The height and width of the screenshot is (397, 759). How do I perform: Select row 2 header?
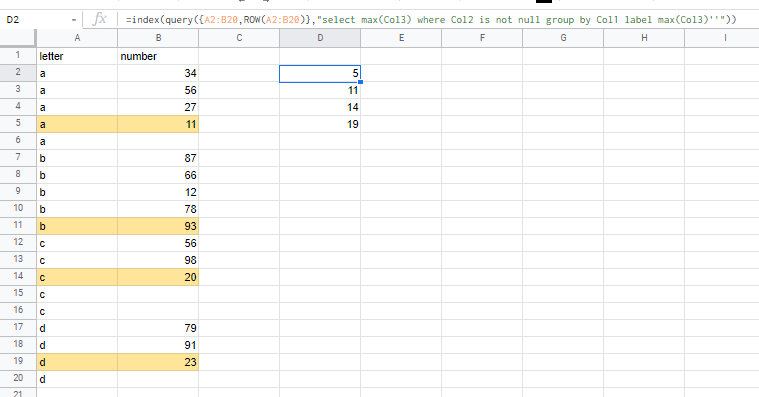tap(18, 73)
